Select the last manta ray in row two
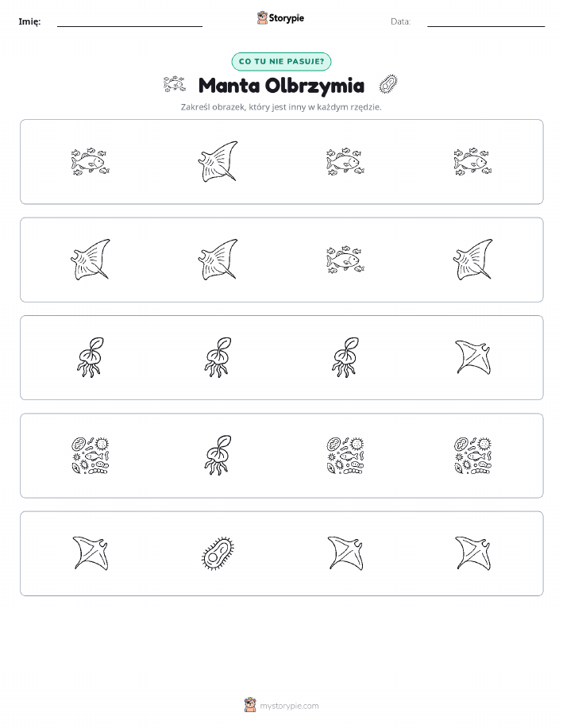 click(473, 260)
